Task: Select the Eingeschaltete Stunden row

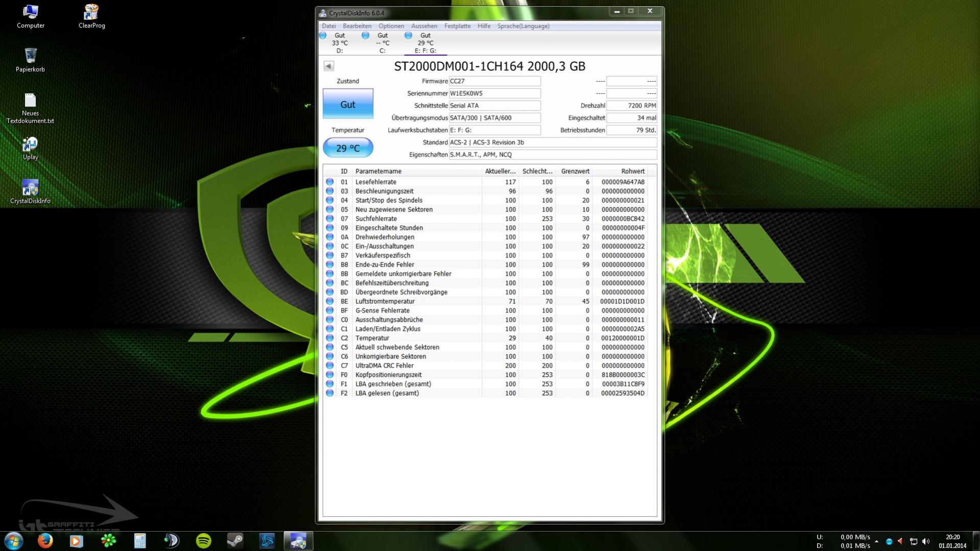Action: click(x=485, y=228)
